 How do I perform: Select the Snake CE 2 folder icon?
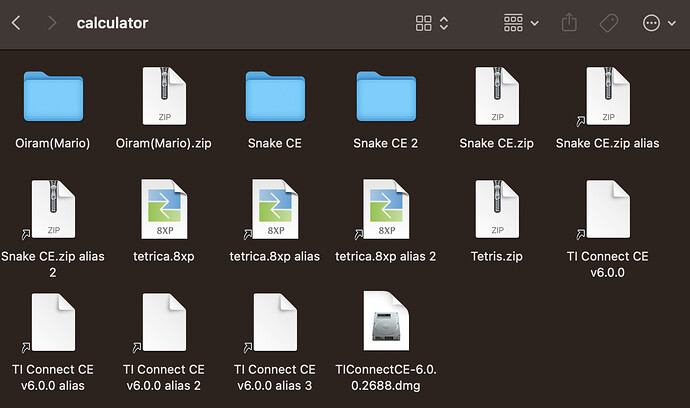pyautogui.click(x=386, y=96)
